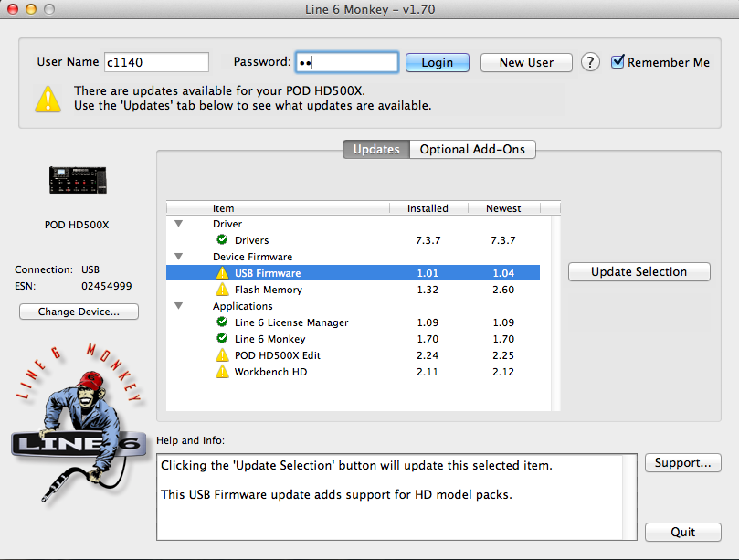Click installed version 2.11 of Workbench HD
The height and width of the screenshot is (560, 739).
click(x=428, y=372)
